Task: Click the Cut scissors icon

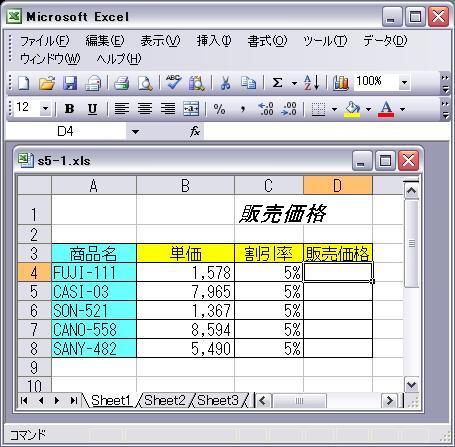Action: point(225,83)
